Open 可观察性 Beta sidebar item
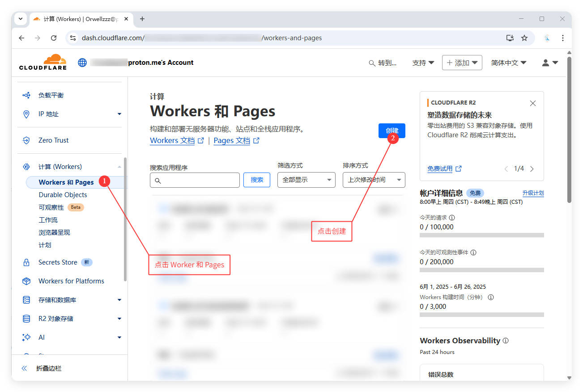This screenshot has height=392, width=583. click(x=51, y=207)
